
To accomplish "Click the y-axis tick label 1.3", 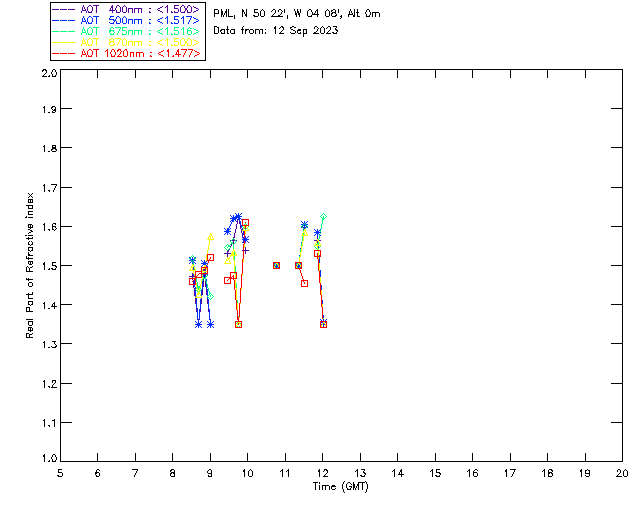I will [x=49, y=344].
